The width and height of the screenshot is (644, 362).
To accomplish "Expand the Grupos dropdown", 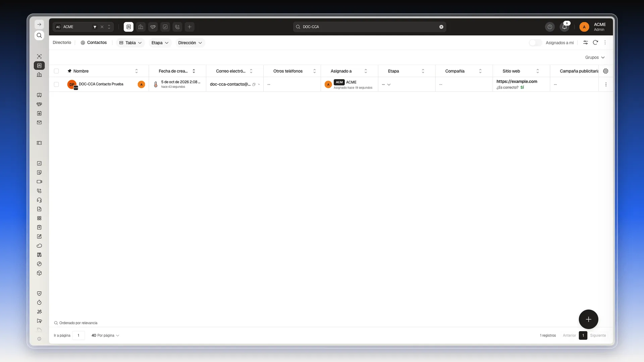I will coord(595,57).
